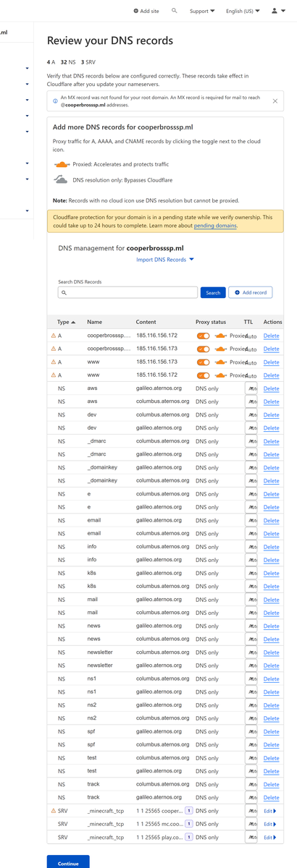The height and width of the screenshot is (868, 297).
Task: Open the English (US) language dropdown
Action: tap(243, 11)
